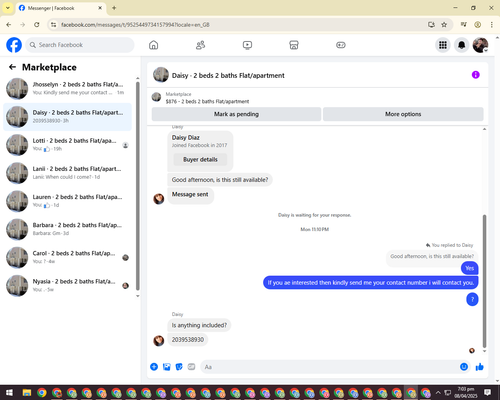Viewport: 500px width, 400px height.
Task: Open more actions plus icon in composer
Action: pyautogui.click(x=154, y=367)
